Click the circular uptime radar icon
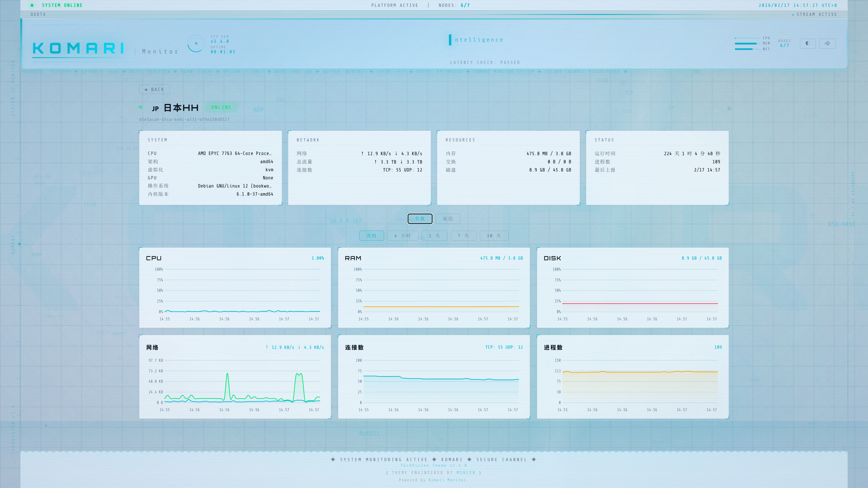The width and height of the screenshot is (868, 488). coord(196,43)
